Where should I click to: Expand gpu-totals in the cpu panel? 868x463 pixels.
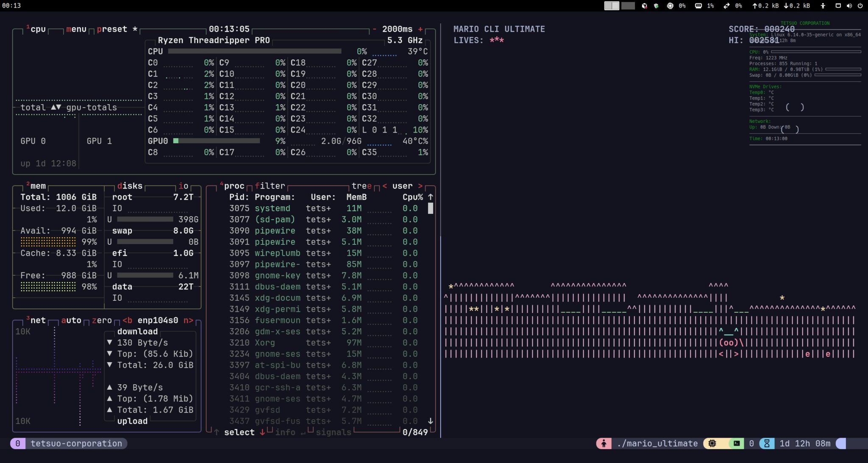coord(92,107)
